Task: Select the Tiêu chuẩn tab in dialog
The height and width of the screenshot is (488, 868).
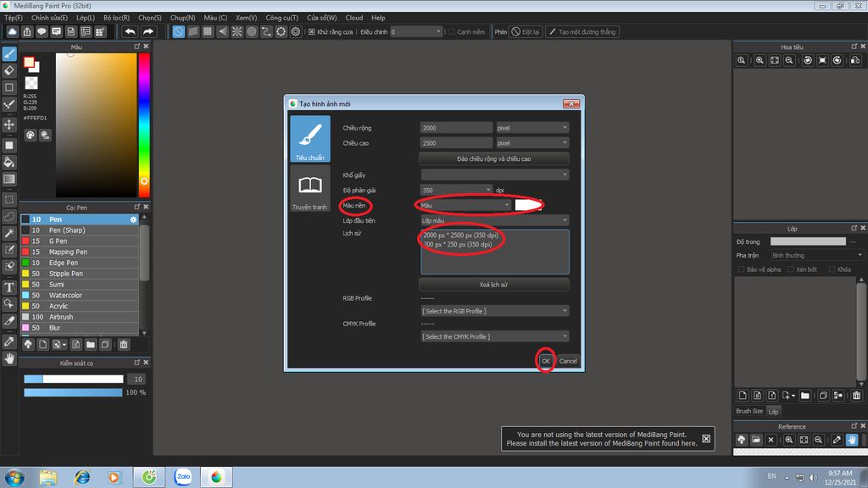Action: 310,139
